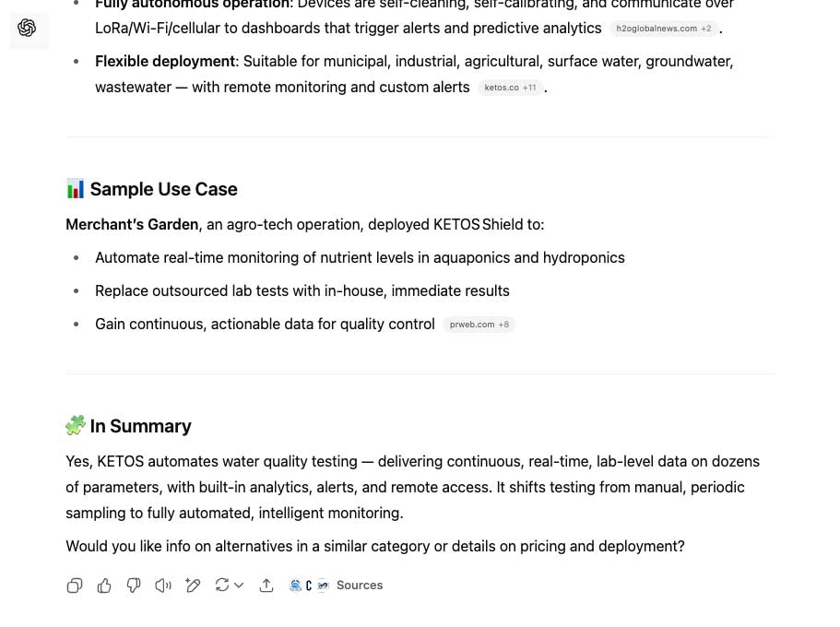Click the ChatGPT logo icon

click(x=27, y=29)
